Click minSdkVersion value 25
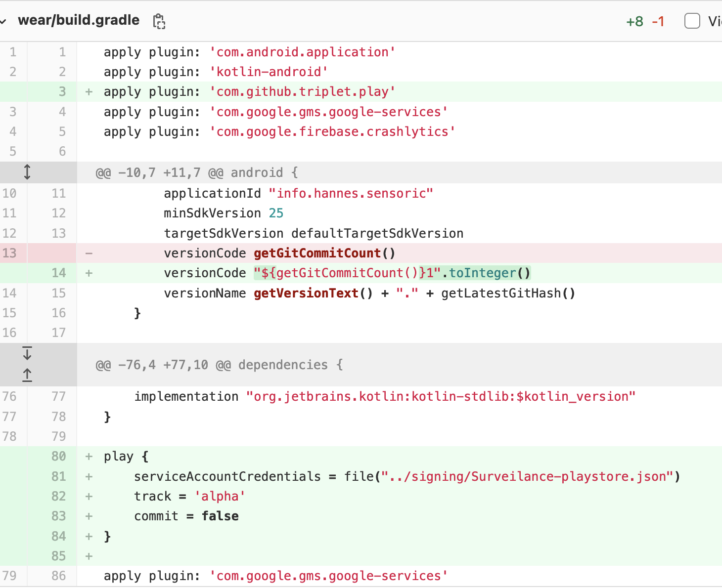The image size is (722, 588). [276, 213]
